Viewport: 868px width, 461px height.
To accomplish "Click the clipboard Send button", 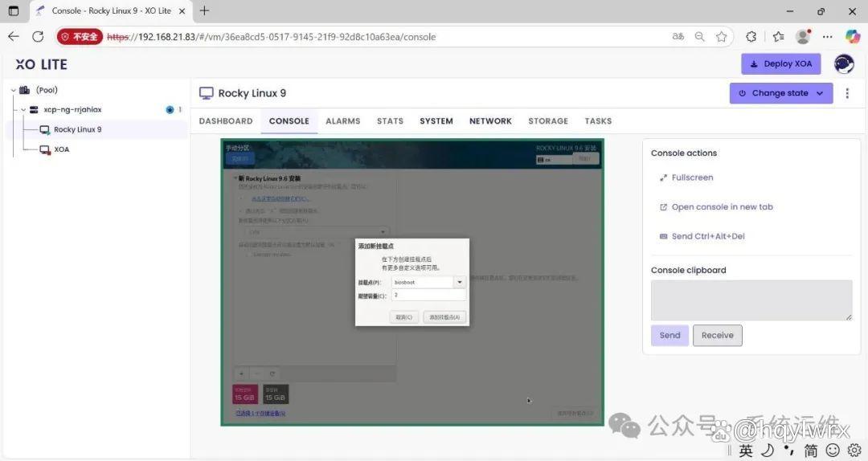I will [669, 336].
